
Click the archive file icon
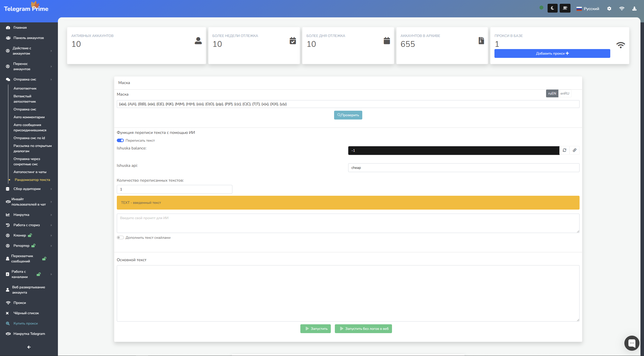pos(481,41)
